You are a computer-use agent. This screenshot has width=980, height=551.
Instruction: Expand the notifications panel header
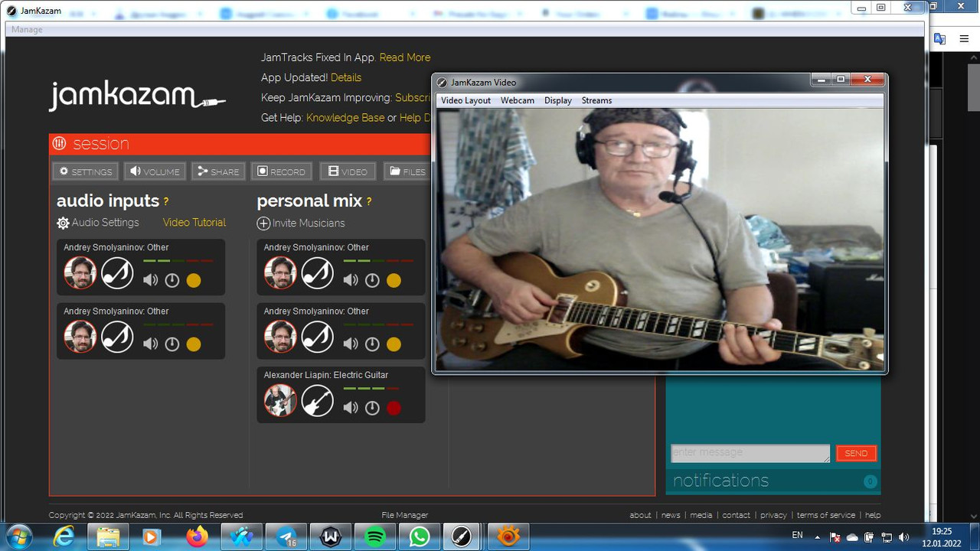(773, 481)
